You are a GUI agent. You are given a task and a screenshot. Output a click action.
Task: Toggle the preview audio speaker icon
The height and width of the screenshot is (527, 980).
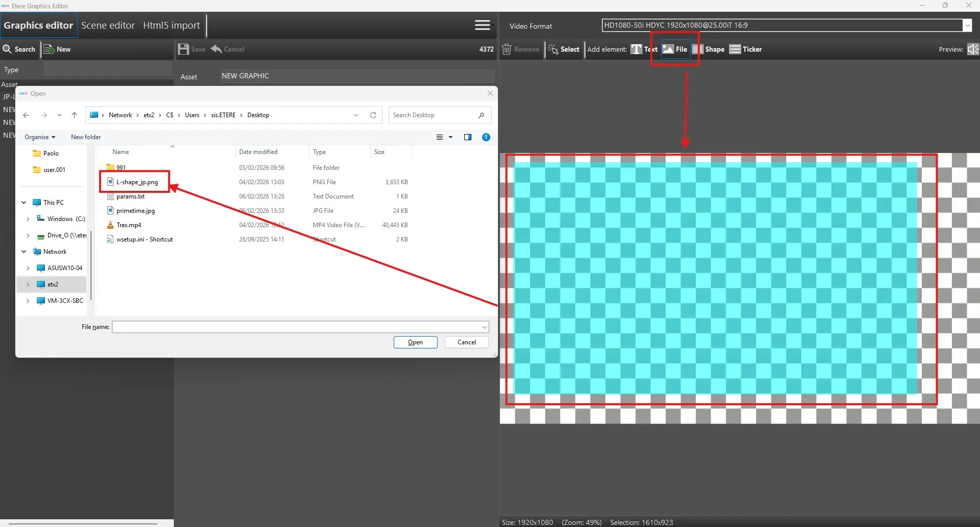pos(973,49)
